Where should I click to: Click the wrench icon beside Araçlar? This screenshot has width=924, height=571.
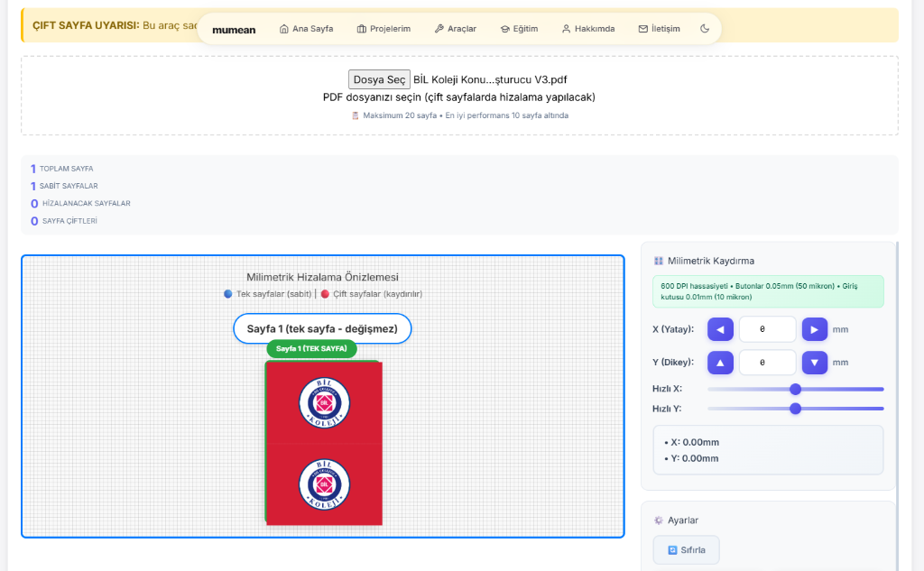pos(439,29)
